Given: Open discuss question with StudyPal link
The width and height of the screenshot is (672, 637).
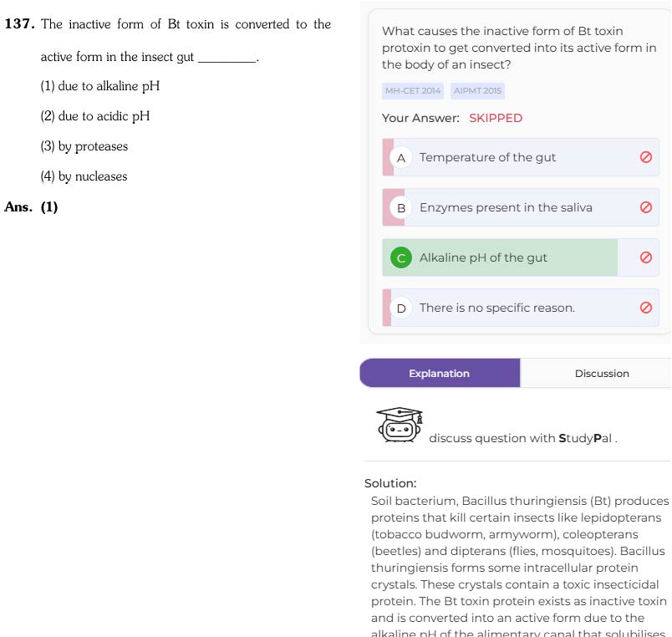Looking at the screenshot, I should point(523,438).
